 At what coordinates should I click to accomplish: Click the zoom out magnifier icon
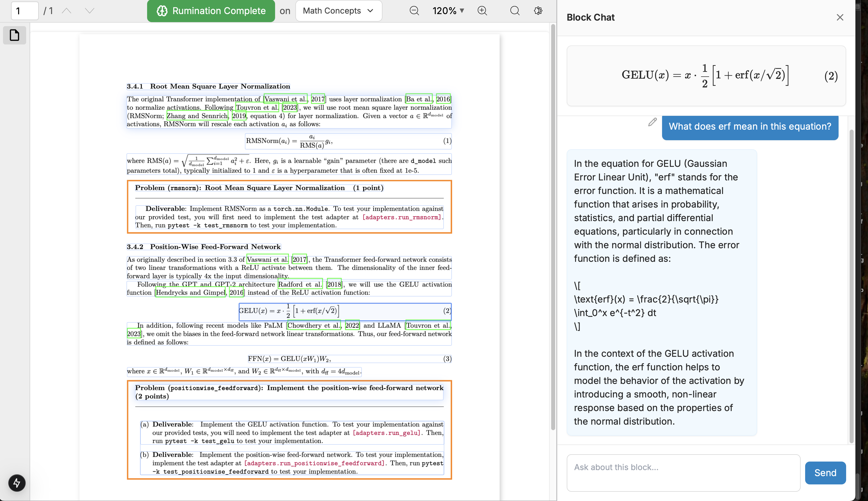point(414,11)
